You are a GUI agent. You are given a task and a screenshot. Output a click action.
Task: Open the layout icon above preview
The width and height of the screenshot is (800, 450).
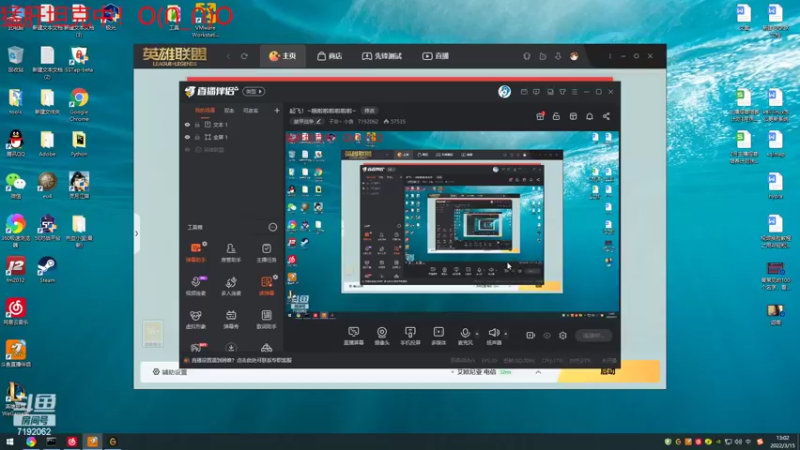pos(573,116)
